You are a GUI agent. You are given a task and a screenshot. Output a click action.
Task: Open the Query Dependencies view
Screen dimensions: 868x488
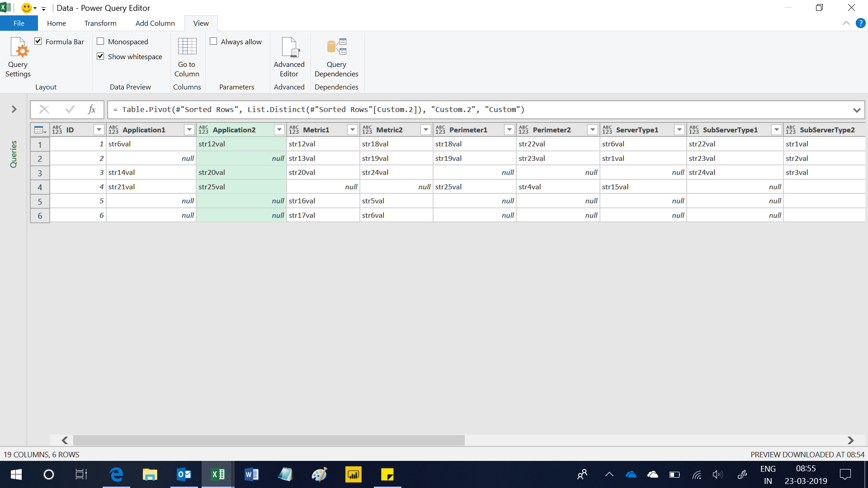[336, 57]
